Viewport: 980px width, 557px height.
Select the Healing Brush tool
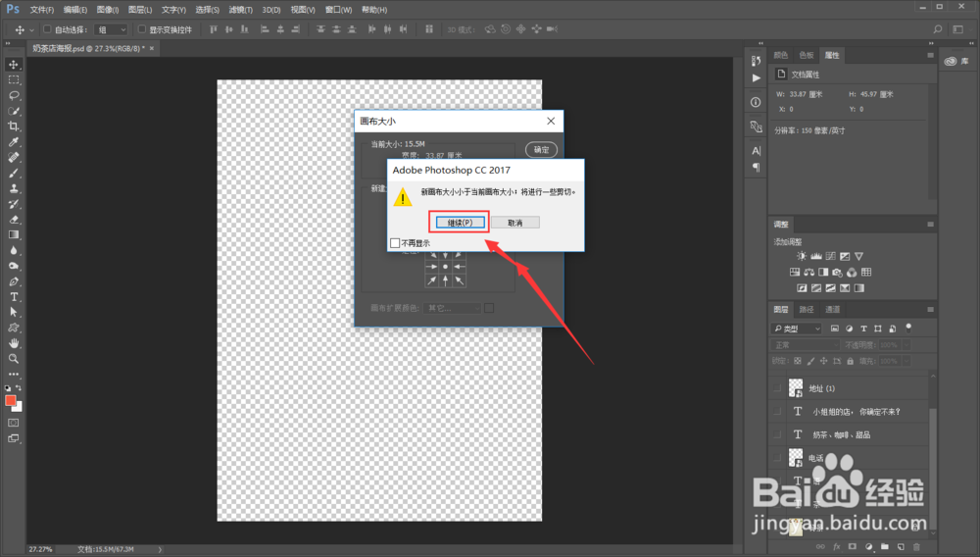[x=13, y=158]
